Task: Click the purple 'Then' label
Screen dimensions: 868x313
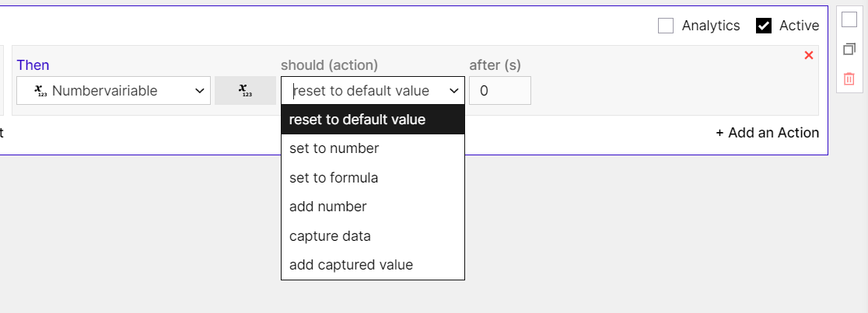Action: coord(33,64)
